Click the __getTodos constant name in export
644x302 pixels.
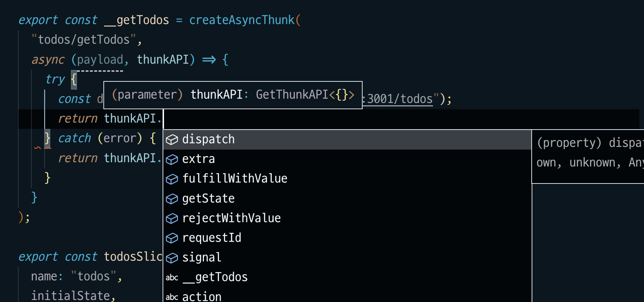(x=137, y=20)
